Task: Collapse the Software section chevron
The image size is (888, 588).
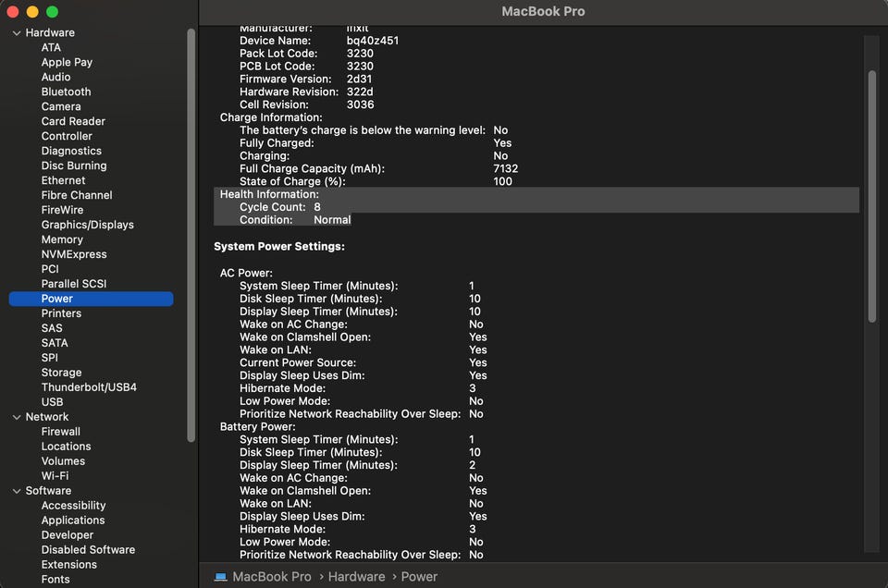Action: [x=17, y=491]
